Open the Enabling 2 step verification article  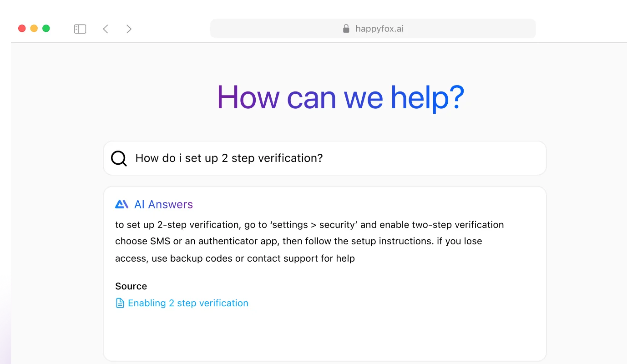pyautogui.click(x=188, y=303)
